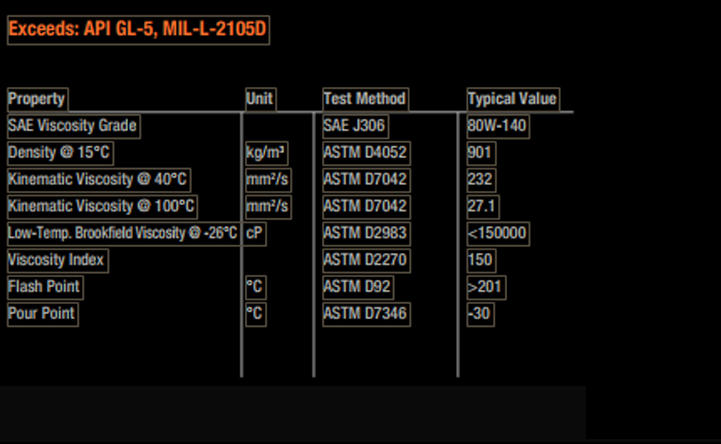This screenshot has width=721, height=444.
Task: Select the 'Property' column header
Action: click(x=37, y=99)
